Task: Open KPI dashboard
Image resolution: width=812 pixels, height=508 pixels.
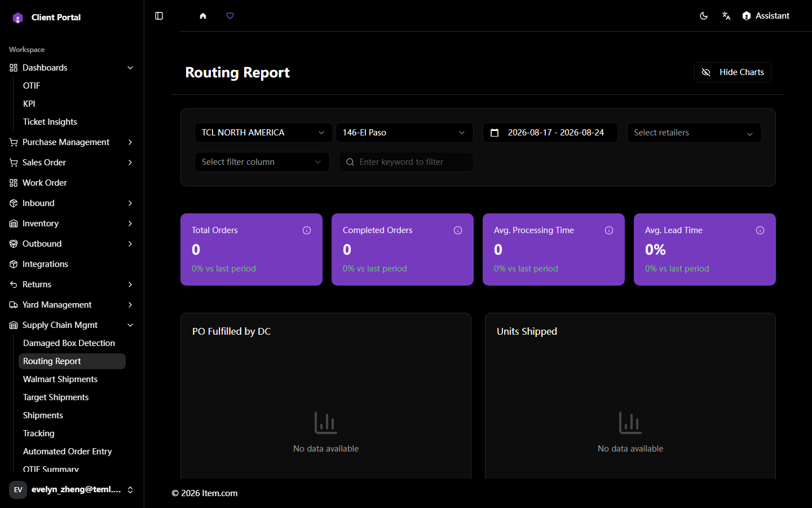Action: [x=29, y=104]
